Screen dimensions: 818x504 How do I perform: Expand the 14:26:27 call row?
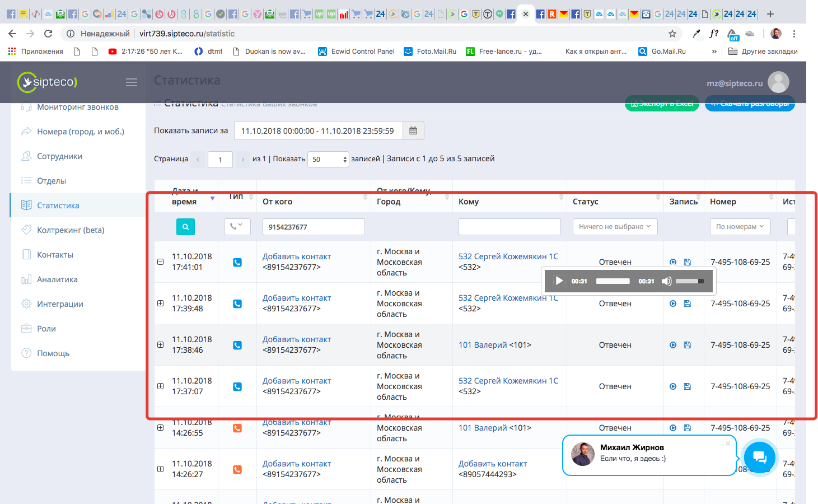coord(160,469)
